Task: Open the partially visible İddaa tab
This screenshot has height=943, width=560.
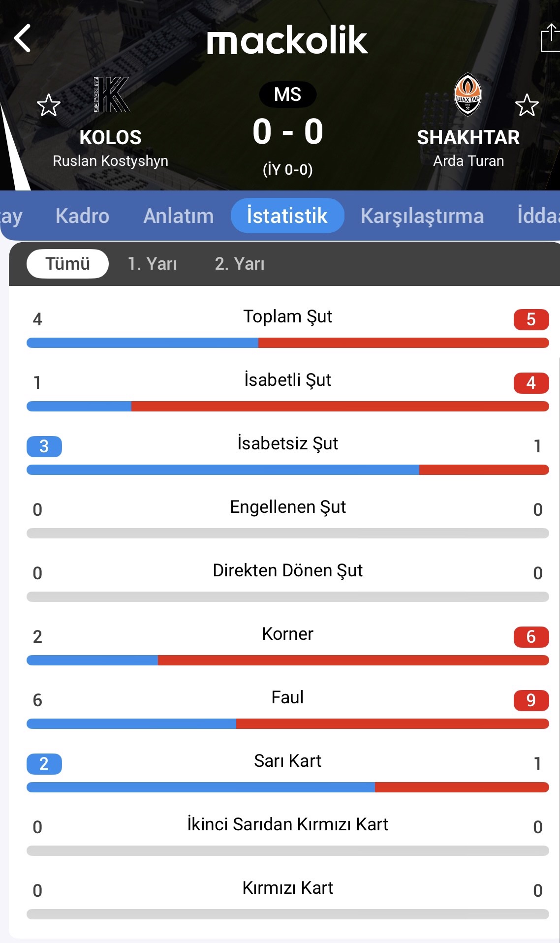Action: click(538, 216)
